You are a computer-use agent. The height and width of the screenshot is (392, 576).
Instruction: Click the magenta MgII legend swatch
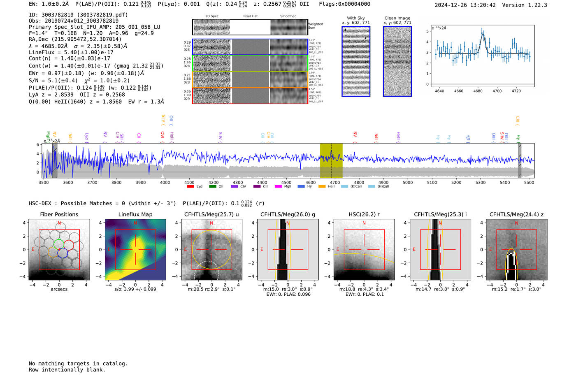click(x=279, y=186)
